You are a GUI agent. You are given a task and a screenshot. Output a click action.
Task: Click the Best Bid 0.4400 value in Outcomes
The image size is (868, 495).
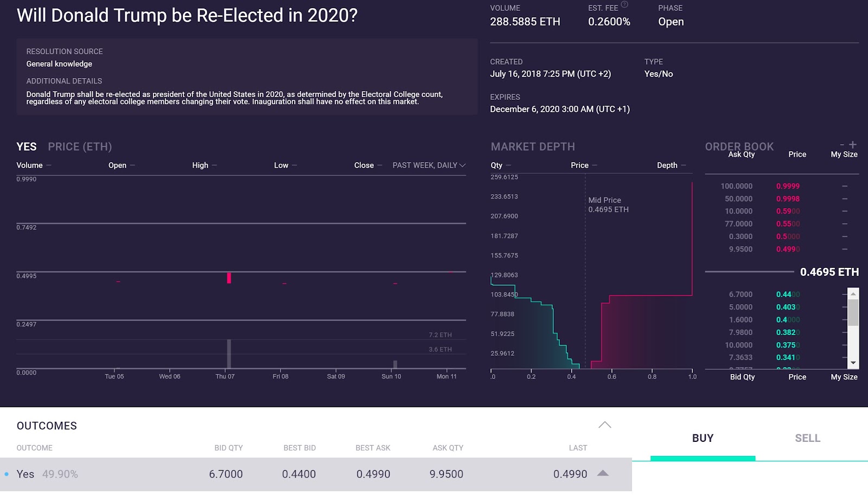click(298, 474)
